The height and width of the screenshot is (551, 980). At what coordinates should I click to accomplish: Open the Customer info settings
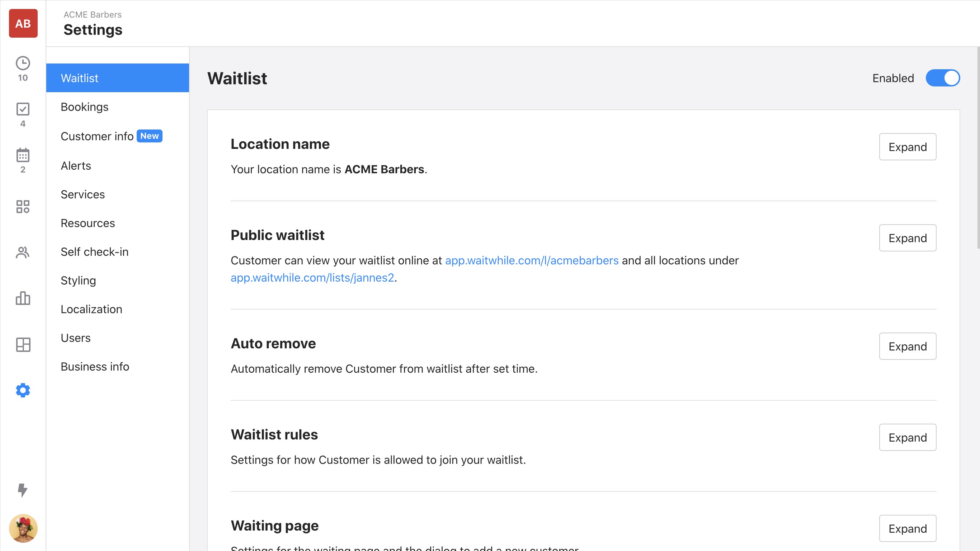click(97, 136)
